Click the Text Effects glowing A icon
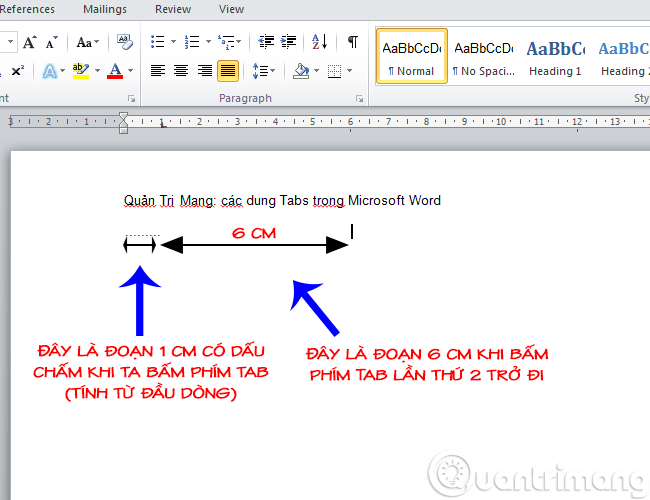 (48, 71)
